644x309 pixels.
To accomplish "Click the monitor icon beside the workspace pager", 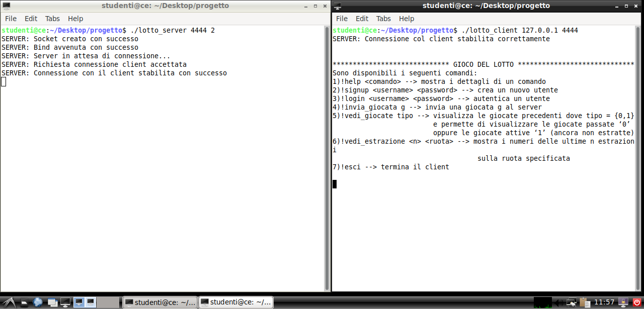I will coord(65,302).
